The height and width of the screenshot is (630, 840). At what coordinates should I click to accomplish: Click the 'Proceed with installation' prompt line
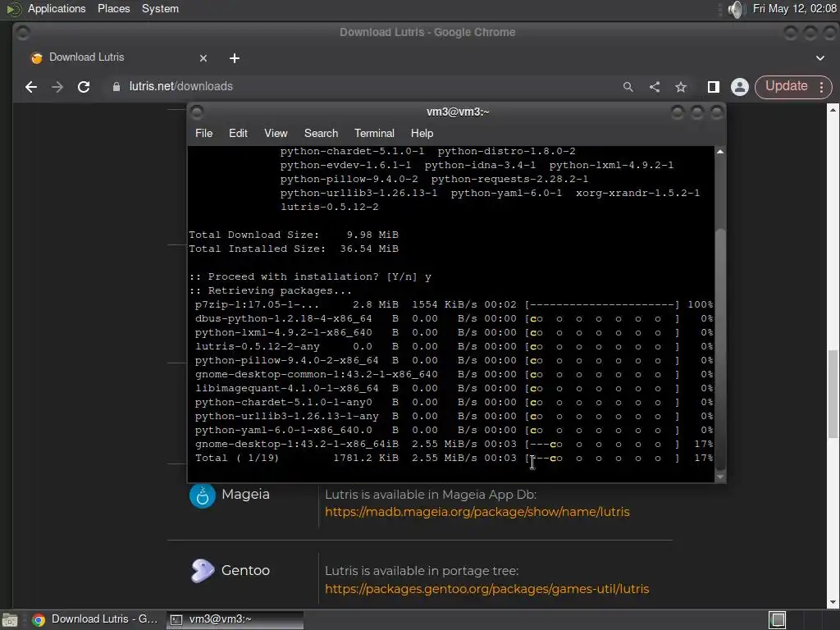click(310, 277)
